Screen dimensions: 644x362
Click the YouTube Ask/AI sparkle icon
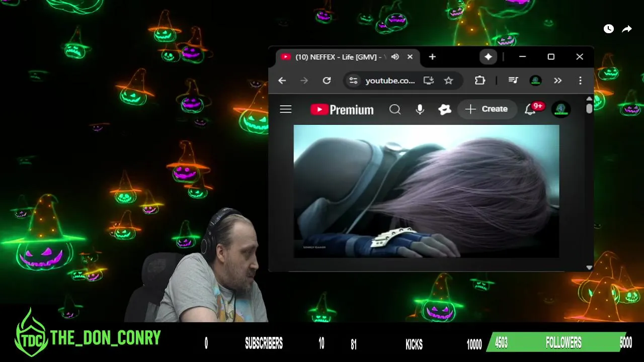click(x=445, y=109)
